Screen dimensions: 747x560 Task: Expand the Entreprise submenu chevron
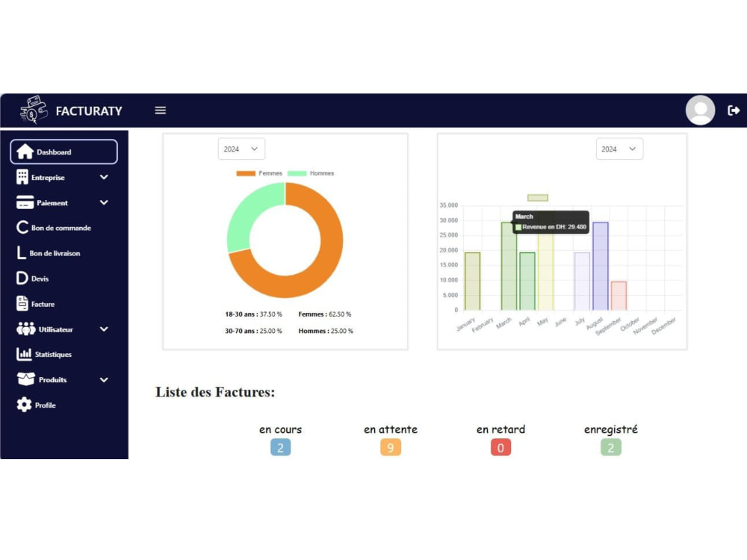(x=104, y=177)
